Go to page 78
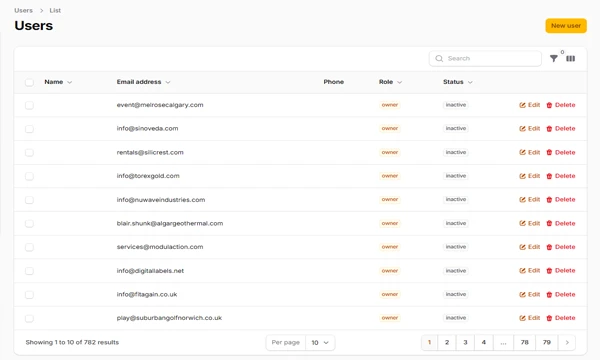Viewport: 600px width, 360px height. [525, 342]
